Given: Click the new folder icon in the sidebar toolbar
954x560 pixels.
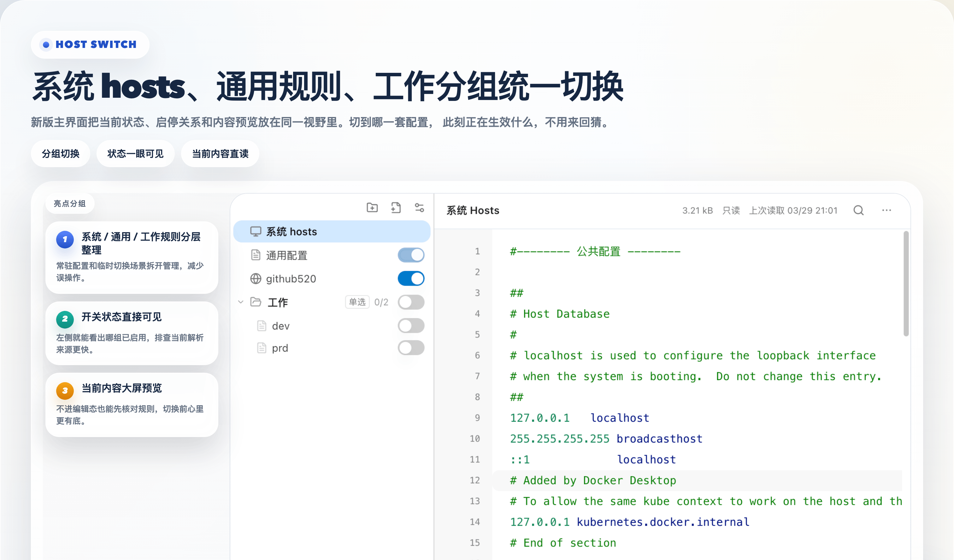Looking at the screenshot, I should tap(372, 207).
